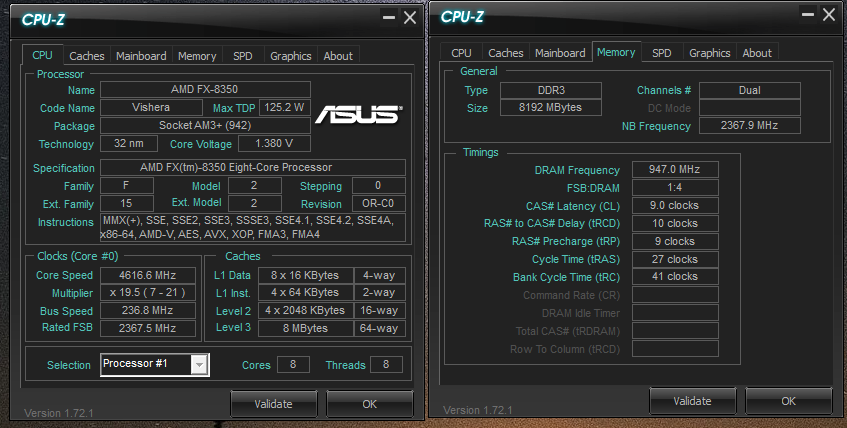Open About tab in left CPU-Z window
Screen dimensions: 847x428
point(338,56)
